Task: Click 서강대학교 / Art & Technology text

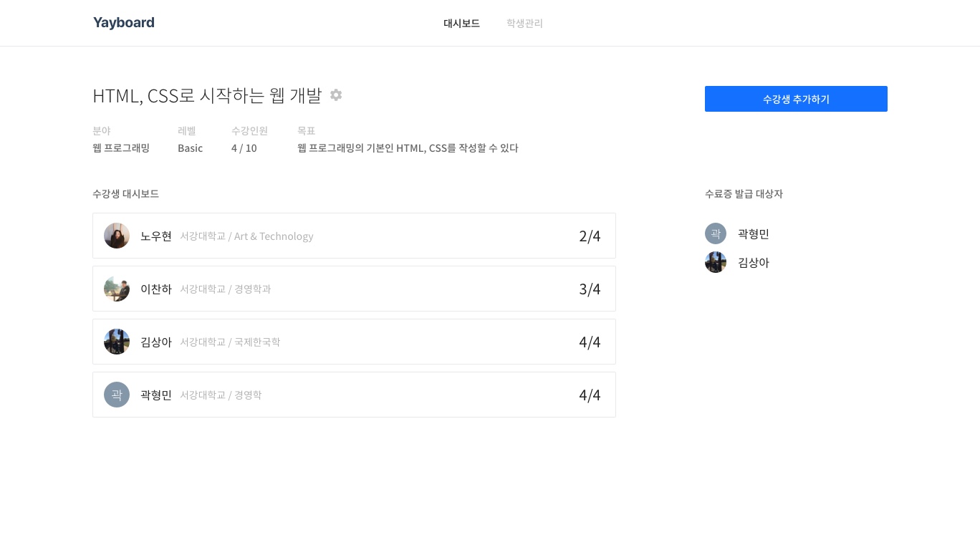Action: (246, 236)
